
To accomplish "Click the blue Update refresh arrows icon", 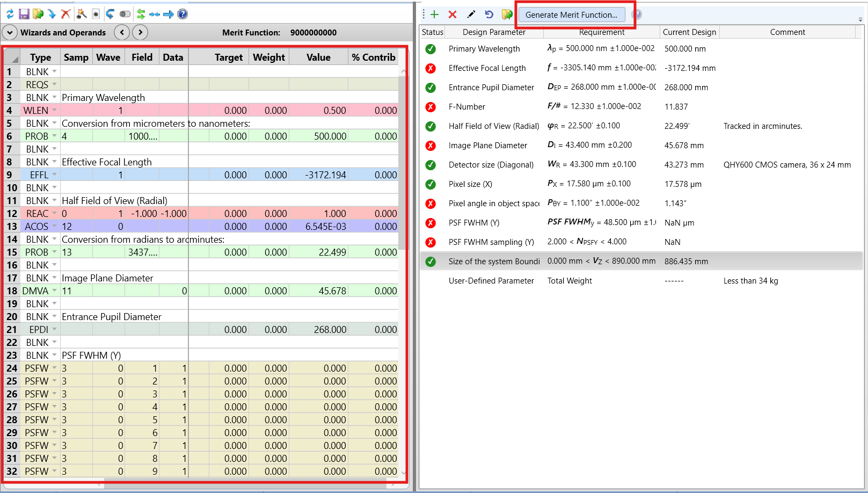I will click(10, 14).
